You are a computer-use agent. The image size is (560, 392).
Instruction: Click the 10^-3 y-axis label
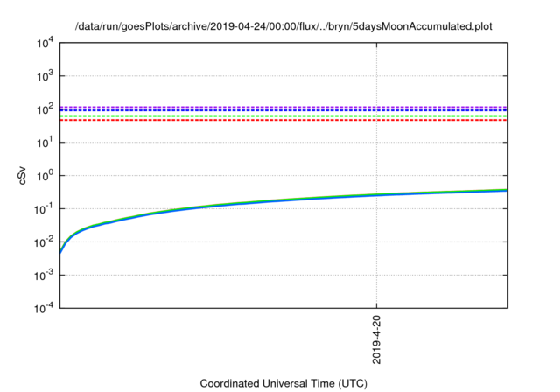[45, 276]
